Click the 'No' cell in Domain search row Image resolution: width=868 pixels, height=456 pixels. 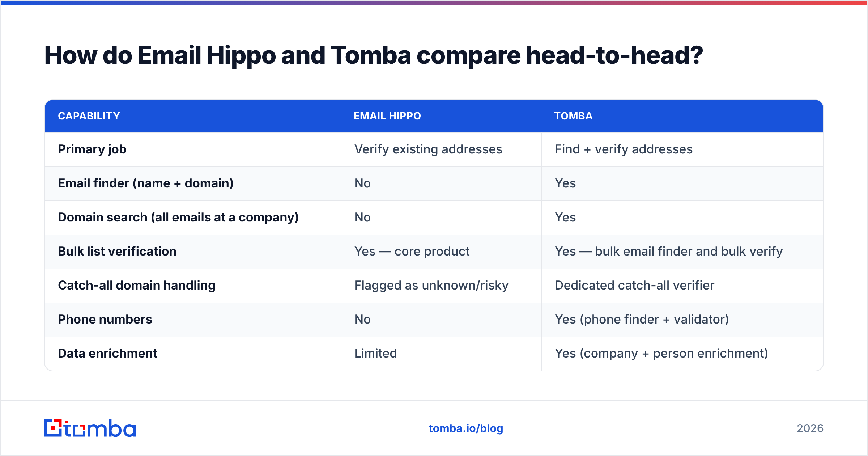point(362,218)
